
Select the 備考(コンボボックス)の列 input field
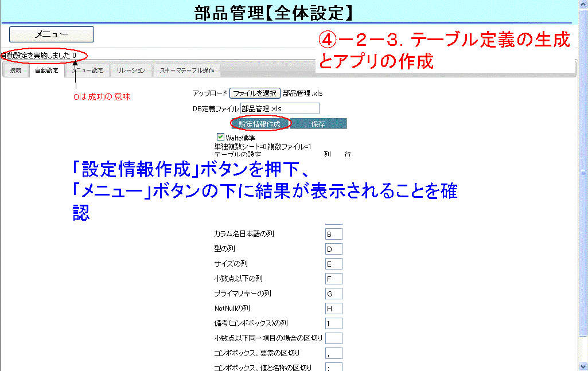(x=333, y=323)
